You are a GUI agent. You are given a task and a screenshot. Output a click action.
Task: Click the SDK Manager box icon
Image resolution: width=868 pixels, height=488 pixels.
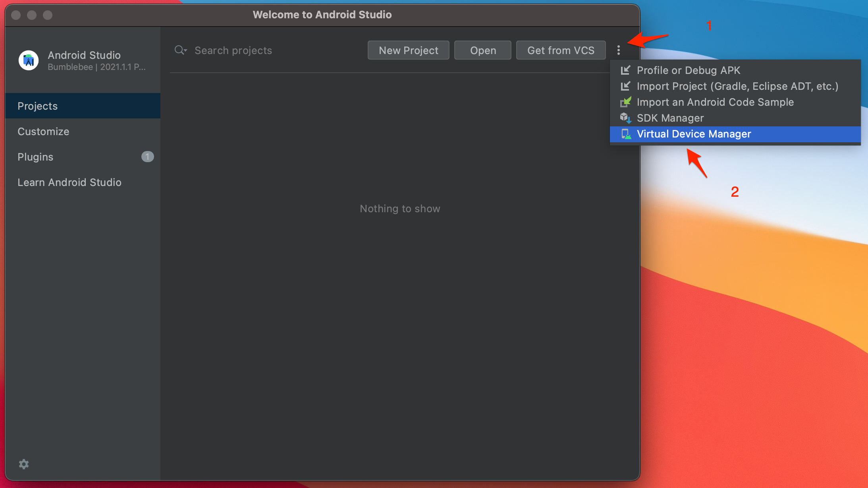click(x=625, y=118)
